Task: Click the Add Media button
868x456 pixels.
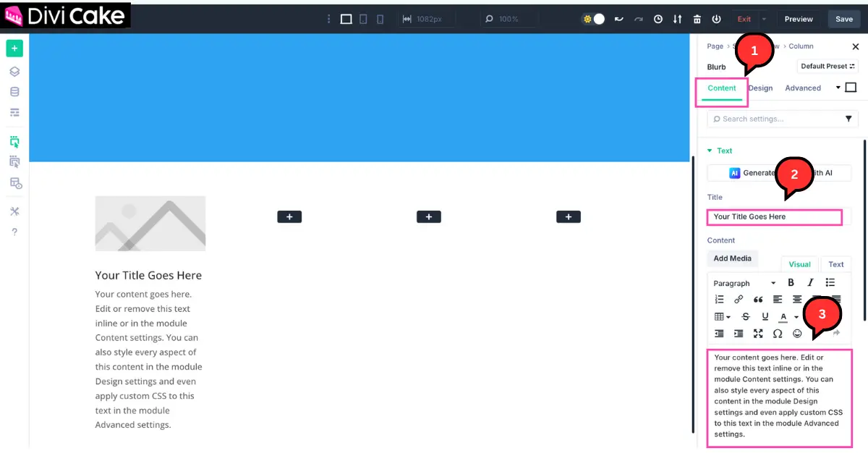Action: click(x=732, y=258)
